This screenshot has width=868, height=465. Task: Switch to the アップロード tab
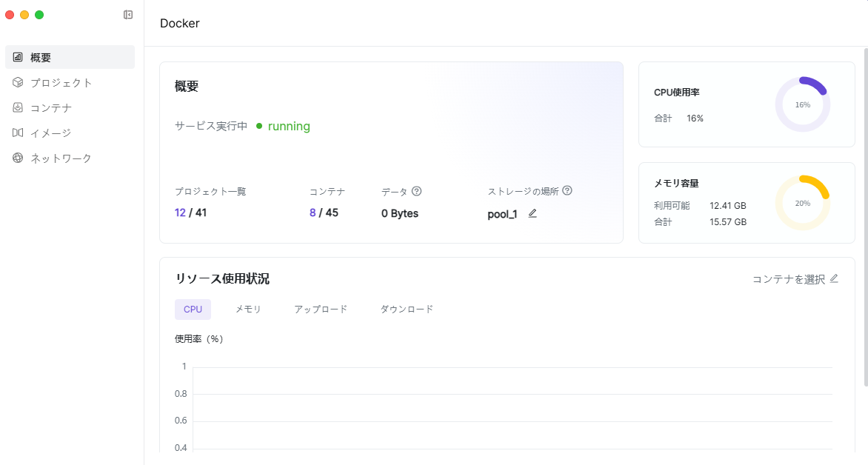321,309
